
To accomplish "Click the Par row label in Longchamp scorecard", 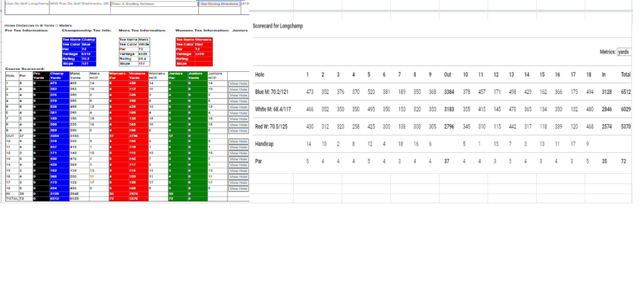I will pyautogui.click(x=258, y=161).
